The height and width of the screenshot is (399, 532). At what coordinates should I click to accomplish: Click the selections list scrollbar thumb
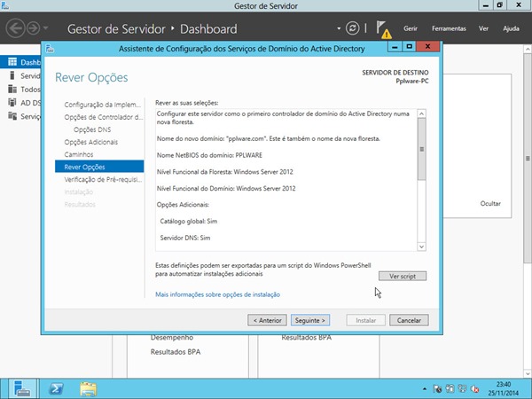[x=421, y=149]
